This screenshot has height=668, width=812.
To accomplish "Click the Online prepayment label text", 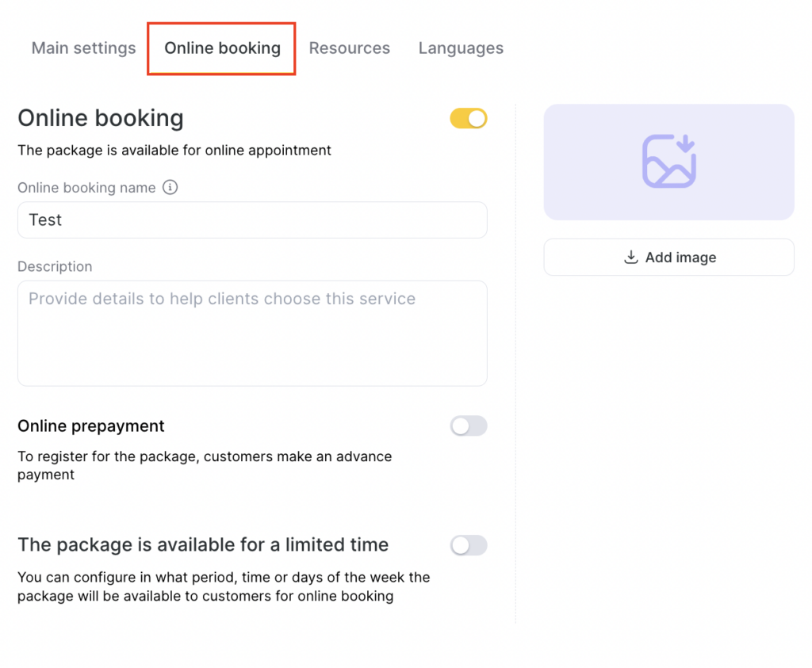I will point(91,426).
